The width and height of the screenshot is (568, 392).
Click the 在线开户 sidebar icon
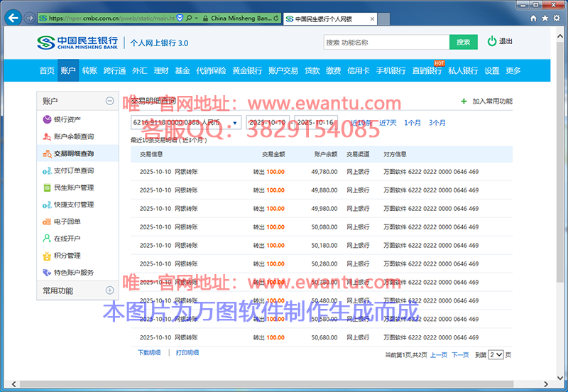click(x=47, y=239)
